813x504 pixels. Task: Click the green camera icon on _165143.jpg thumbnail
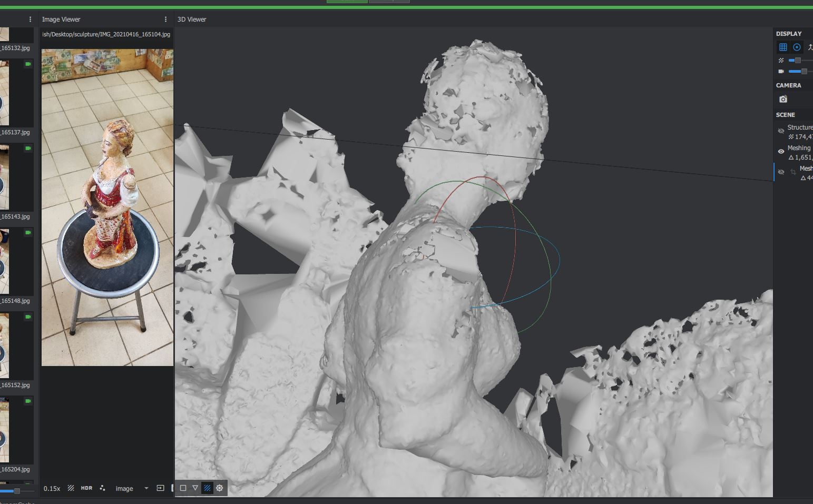click(28, 149)
